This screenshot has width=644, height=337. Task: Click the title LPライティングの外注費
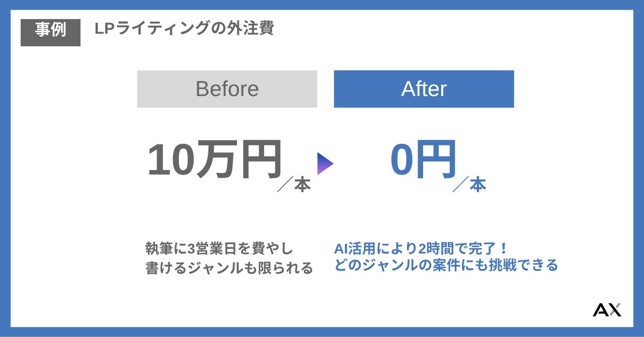click(x=184, y=28)
